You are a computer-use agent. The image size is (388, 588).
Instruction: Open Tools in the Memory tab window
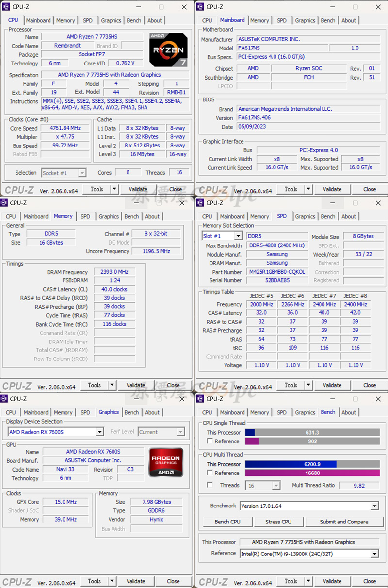pos(95,385)
